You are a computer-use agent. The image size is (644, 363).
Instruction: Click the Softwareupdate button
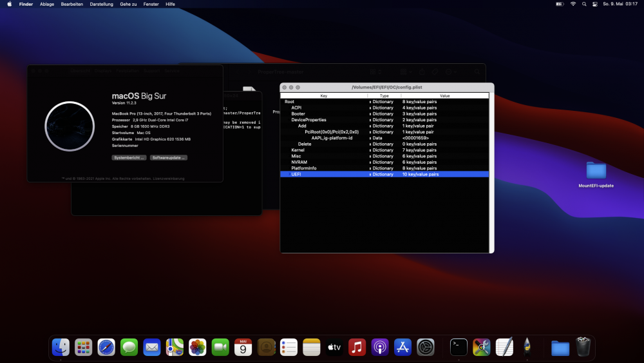coord(168,157)
